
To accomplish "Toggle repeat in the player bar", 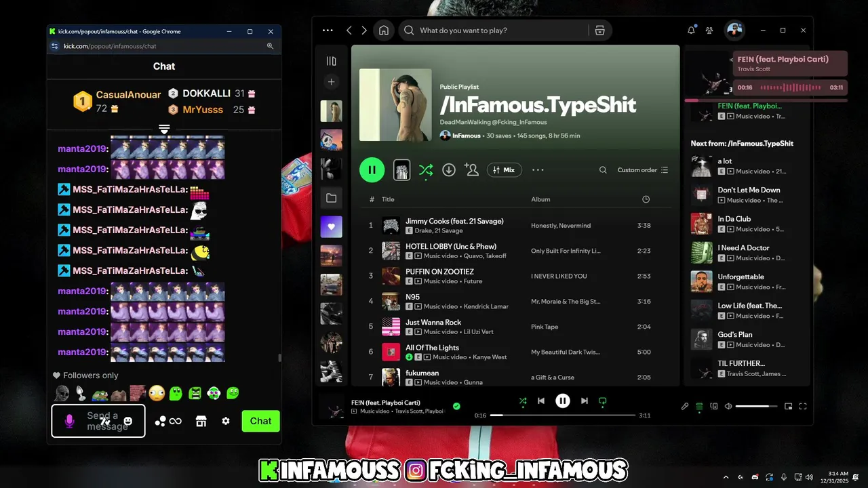I will coord(602,401).
